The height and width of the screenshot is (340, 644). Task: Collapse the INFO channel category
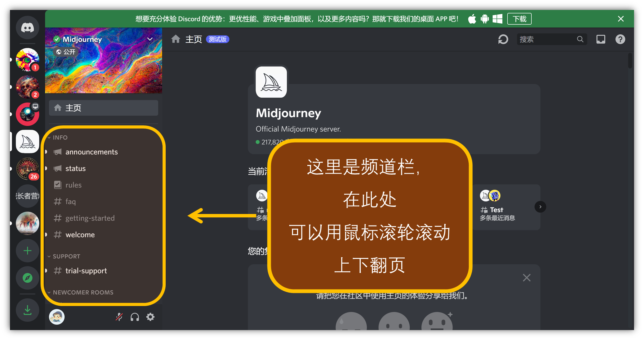(x=60, y=138)
